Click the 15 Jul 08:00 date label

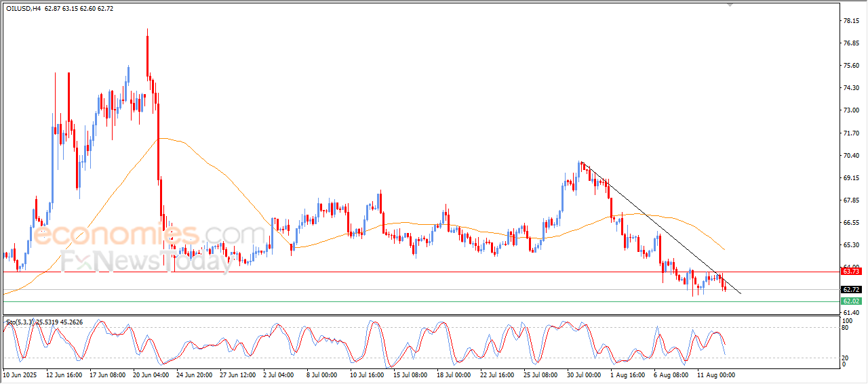411,374
